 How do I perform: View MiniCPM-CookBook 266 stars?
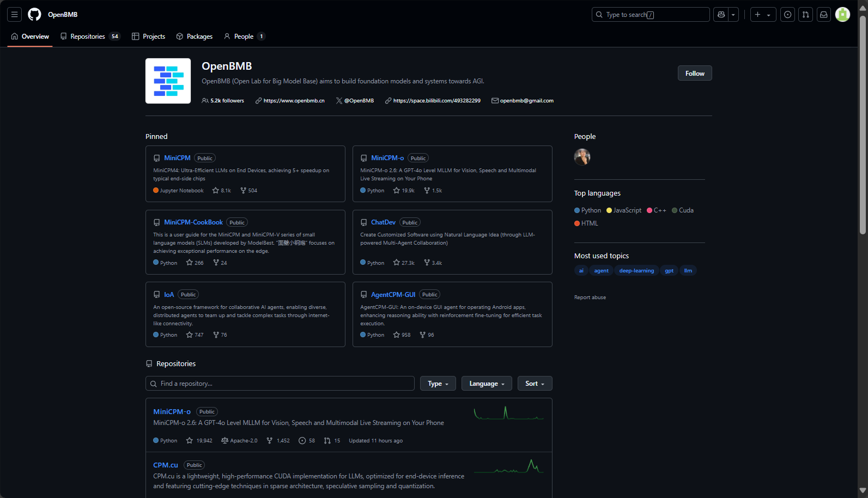(x=195, y=263)
